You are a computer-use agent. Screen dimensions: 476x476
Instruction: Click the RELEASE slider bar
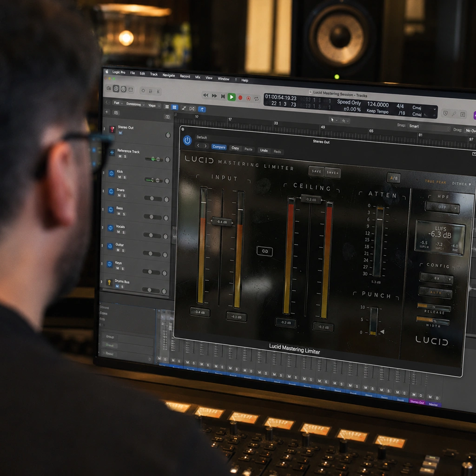(x=434, y=307)
